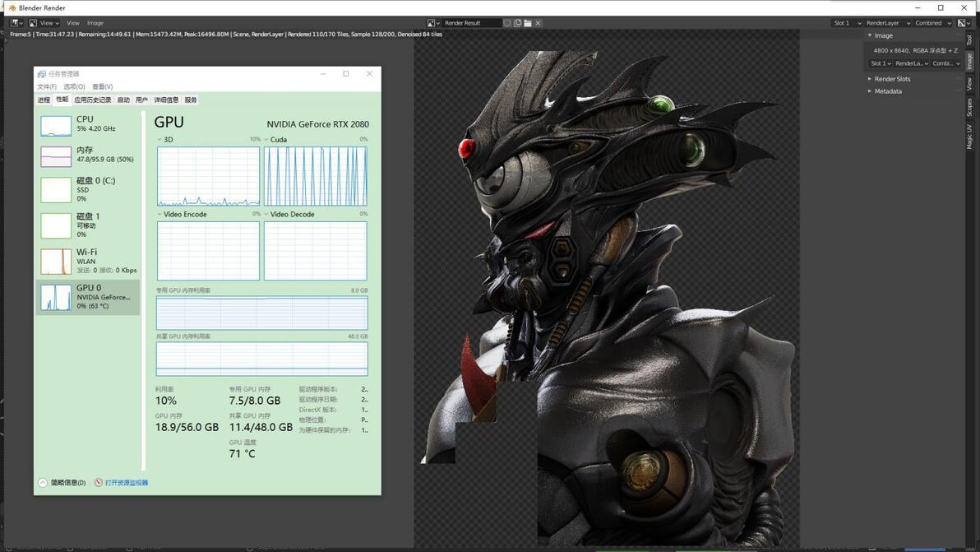Open 打开资源监视器 resource monitor link

(127, 483)
